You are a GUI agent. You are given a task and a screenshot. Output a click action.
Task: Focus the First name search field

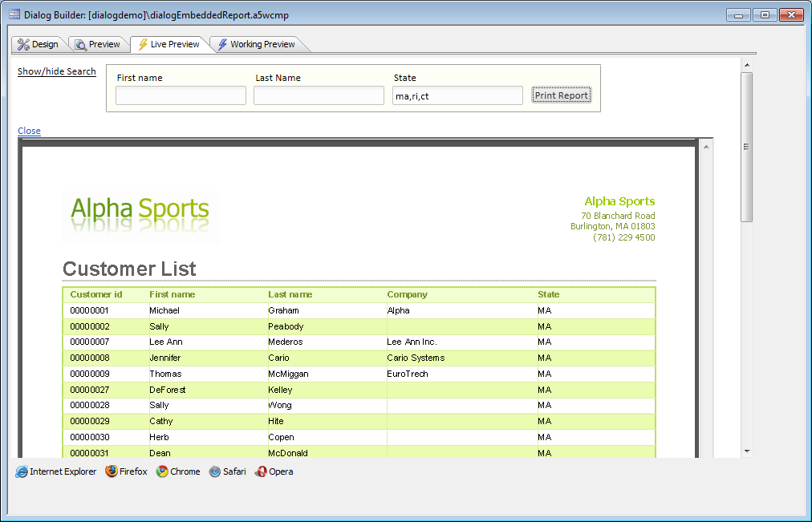coord(181,95)
